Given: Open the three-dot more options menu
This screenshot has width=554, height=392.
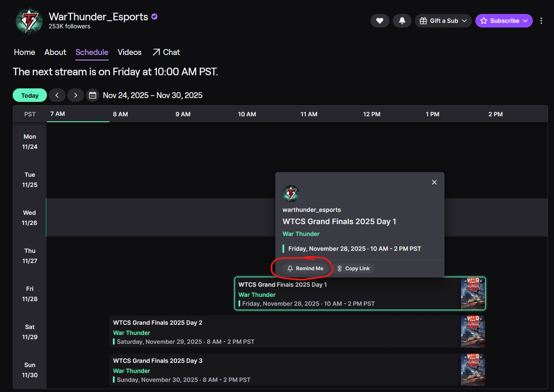Looking at the screenshot, I should (541, 21).
